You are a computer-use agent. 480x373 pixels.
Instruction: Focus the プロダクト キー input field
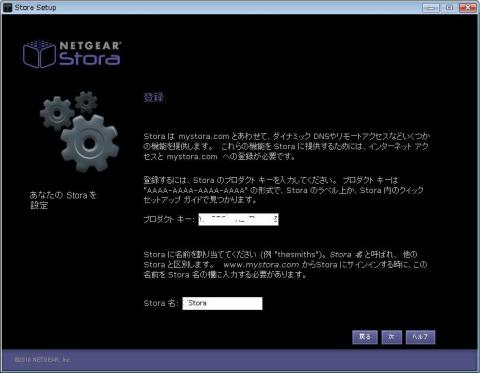(x=238, y=219)
